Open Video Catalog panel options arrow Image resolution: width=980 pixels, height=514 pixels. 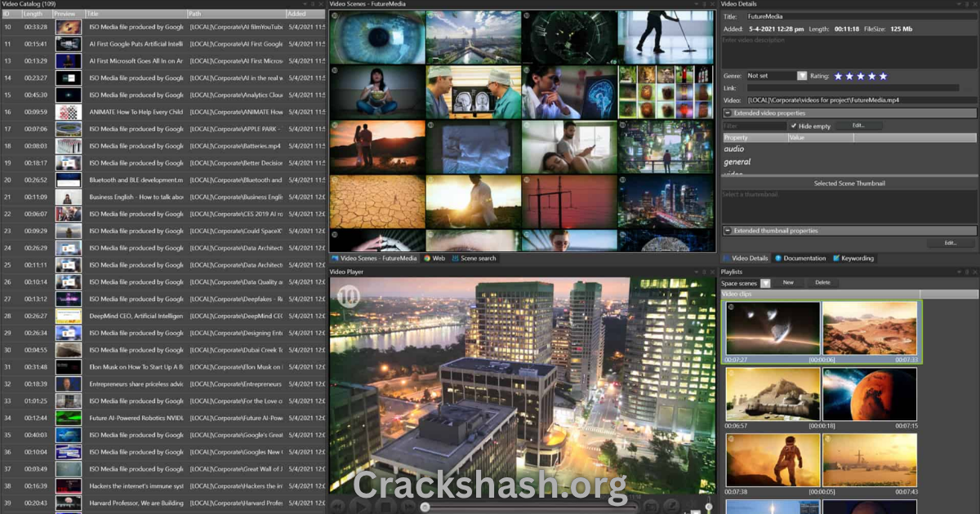305,4
